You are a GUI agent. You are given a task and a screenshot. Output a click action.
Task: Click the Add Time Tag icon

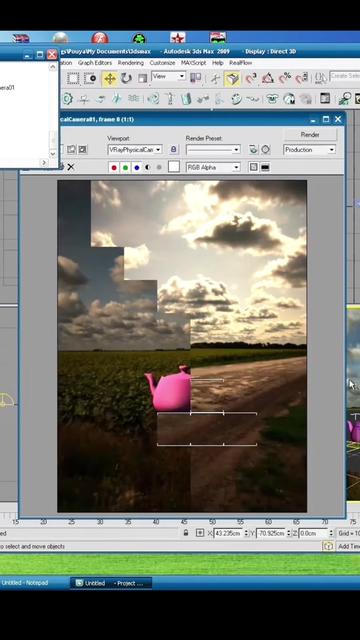(328, 546)
